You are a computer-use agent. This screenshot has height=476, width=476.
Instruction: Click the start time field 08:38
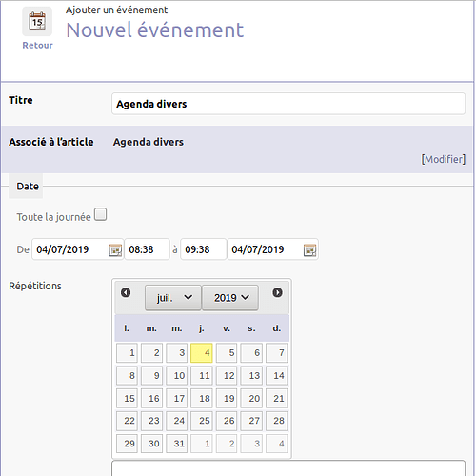coord(147,249)
